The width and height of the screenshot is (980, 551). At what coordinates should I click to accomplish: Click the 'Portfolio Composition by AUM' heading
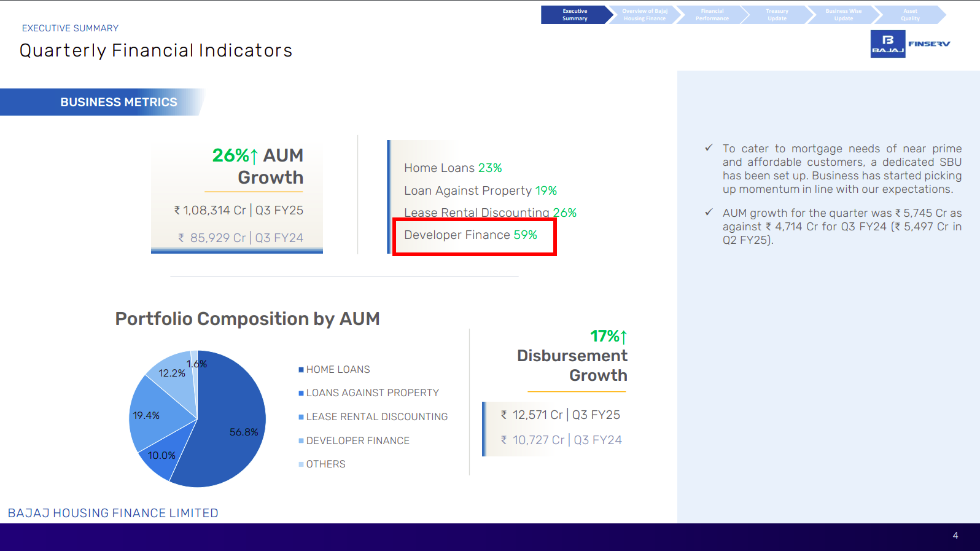pyautogui.click(x=247, y=319)
